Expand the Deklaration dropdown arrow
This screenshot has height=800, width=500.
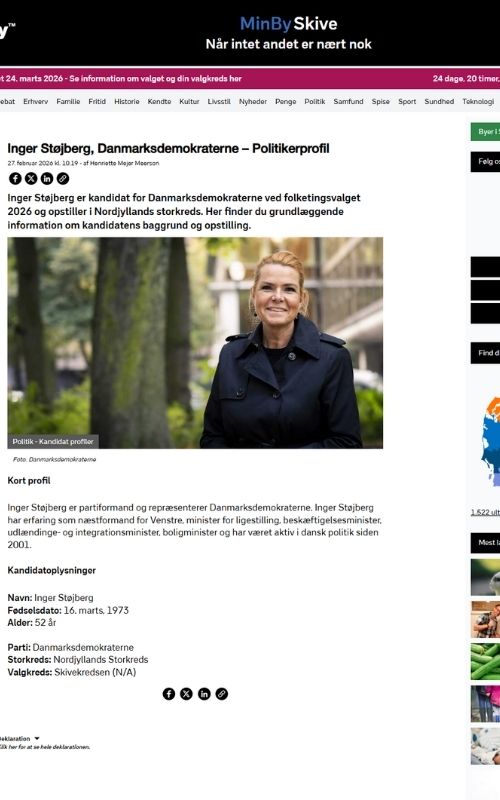(37, 738)
